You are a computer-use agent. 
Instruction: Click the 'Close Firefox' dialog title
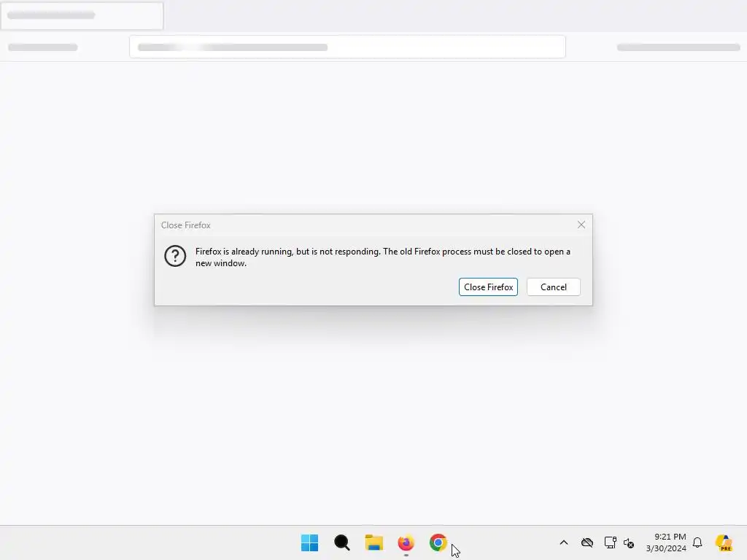click(x=186, y=225)
